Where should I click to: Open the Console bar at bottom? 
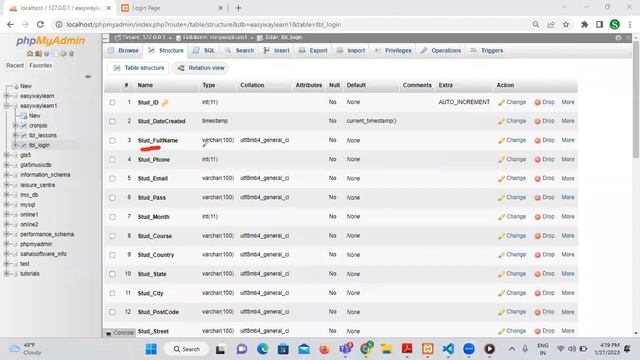coord(120,333)
